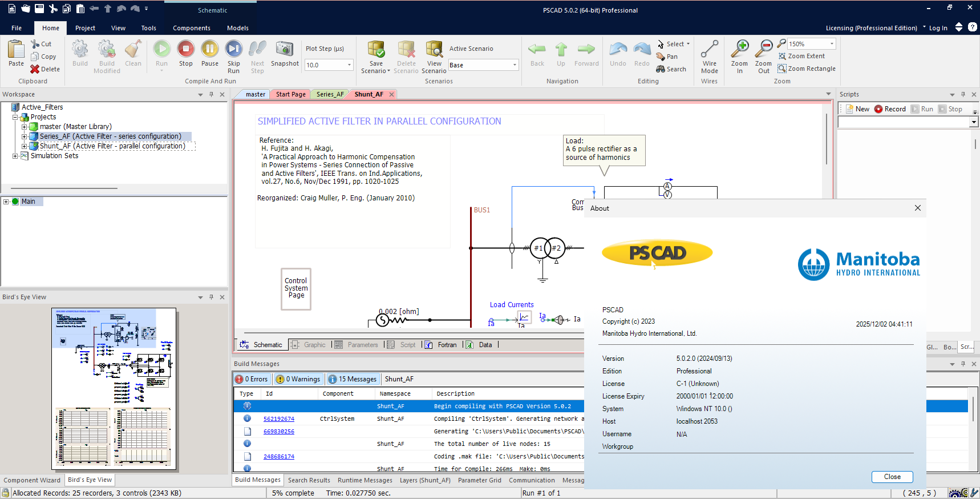Click the Forward navigation arrow

click(586, 50)
